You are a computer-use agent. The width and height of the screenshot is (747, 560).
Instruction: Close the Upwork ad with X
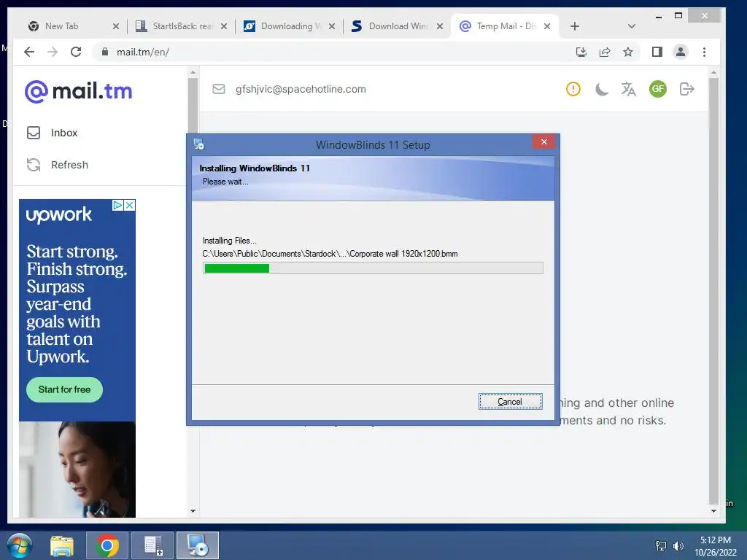tap(130, 205)
